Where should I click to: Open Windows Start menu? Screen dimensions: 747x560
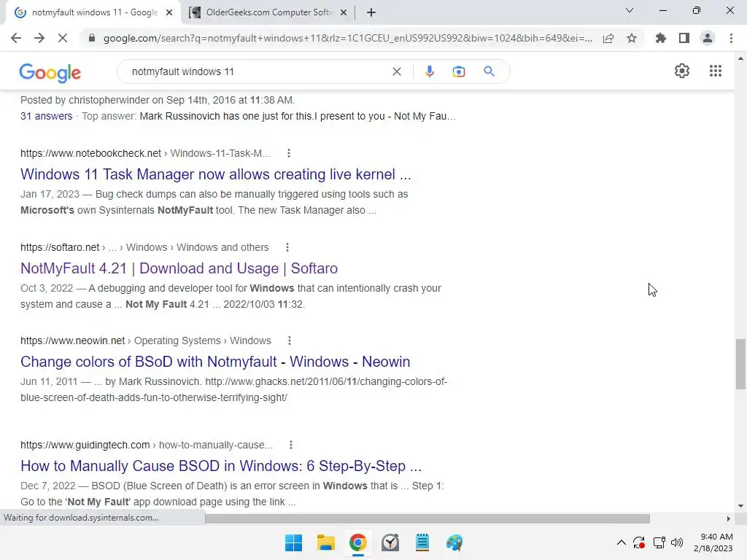pyautogui.click(x=293, y=542)
